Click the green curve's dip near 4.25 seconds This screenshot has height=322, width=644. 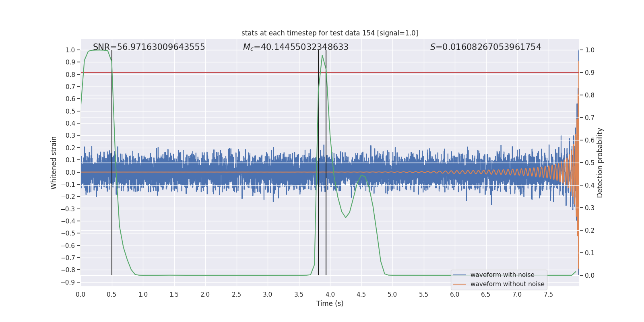[345, 217]
